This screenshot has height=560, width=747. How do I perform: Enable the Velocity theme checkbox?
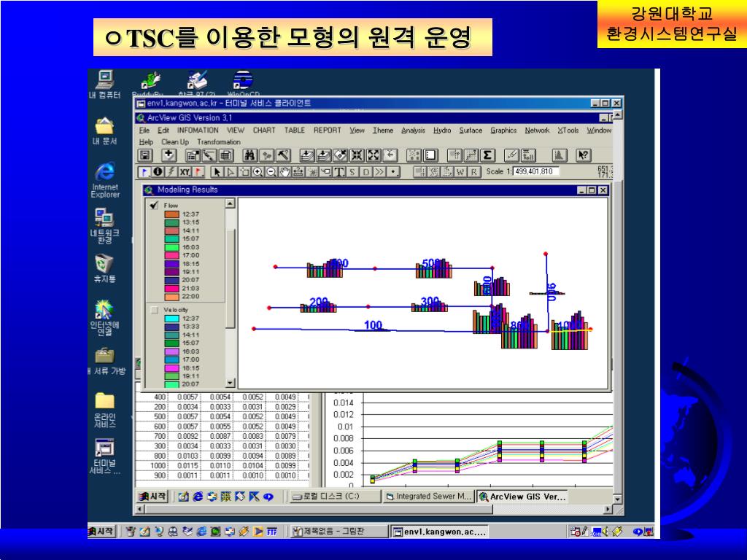[x=154, y=310]
